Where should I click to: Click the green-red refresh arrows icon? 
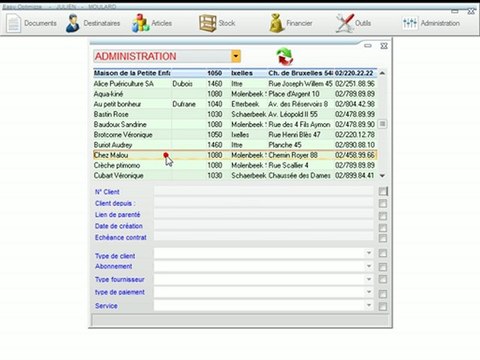(x=285, y=56)
